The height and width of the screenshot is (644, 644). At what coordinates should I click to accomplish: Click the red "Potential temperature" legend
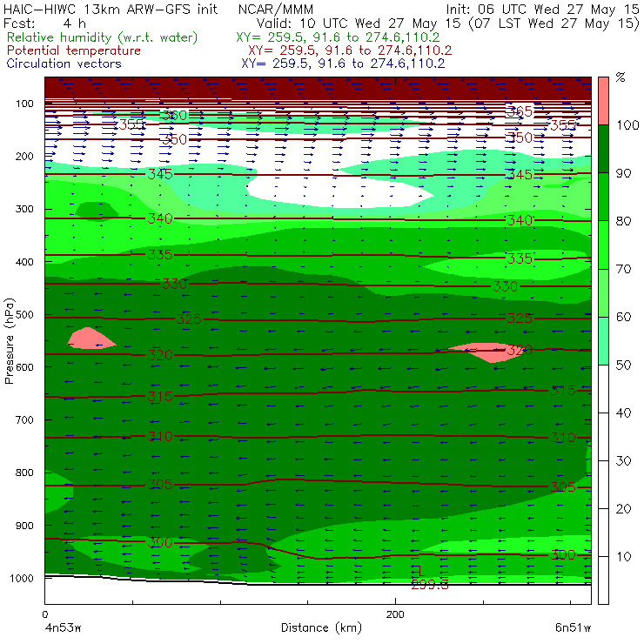point(74,50)
